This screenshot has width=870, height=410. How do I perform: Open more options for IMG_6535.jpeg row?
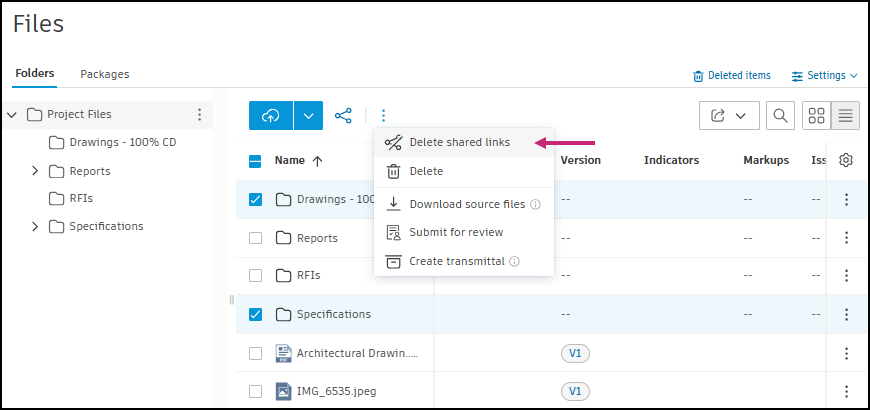[x=846, y=391]
